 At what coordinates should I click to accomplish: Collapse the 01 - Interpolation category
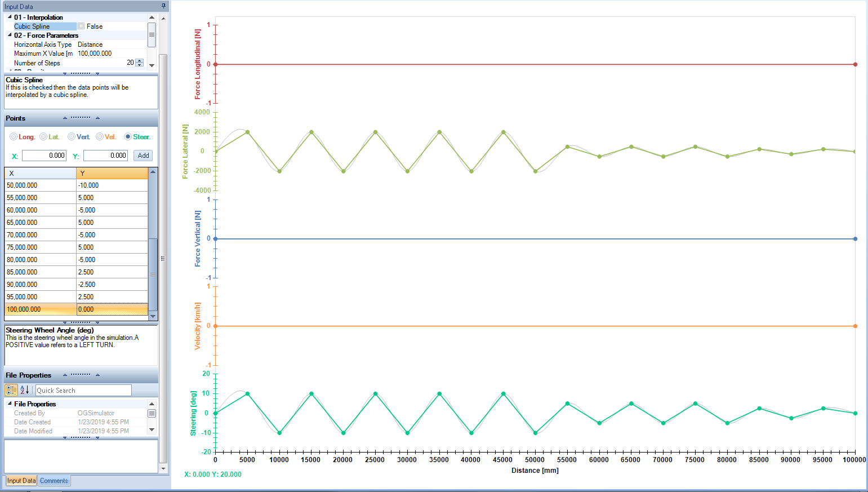[x=10, y=17]
